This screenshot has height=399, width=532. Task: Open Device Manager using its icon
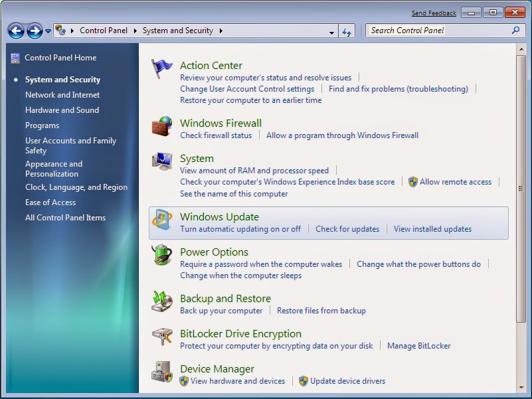tap(161, 371)
